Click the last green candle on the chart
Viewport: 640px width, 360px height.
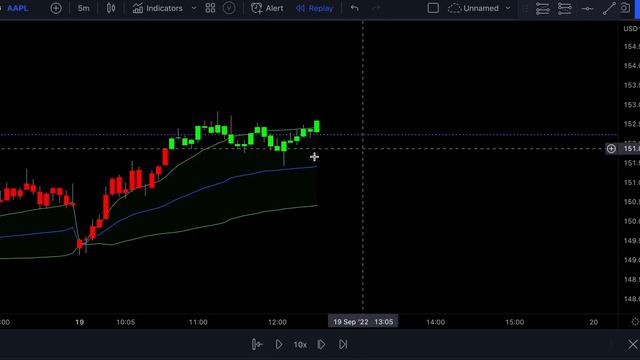pyautogui.click(x=317, y=126)
